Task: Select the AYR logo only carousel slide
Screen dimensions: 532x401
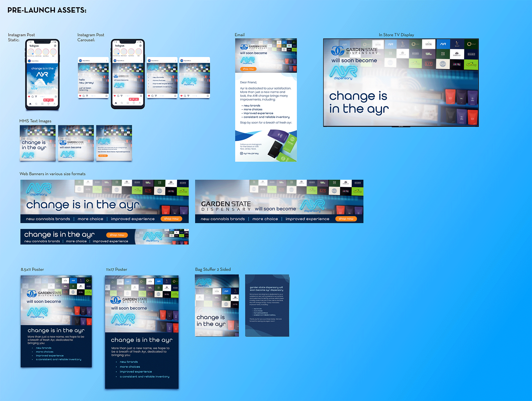Action: coord(195,78)
